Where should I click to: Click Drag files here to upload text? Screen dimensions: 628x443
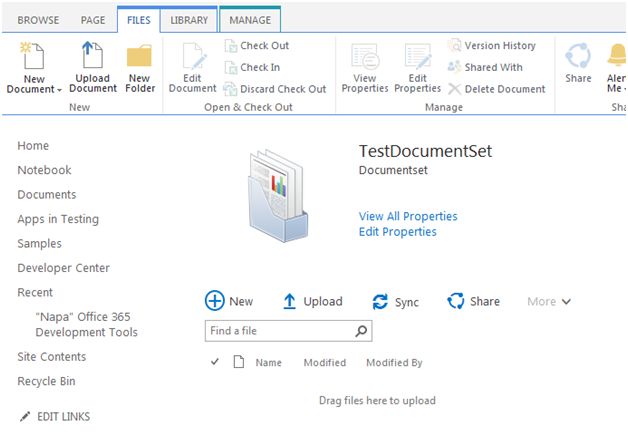tap(377, 401)
